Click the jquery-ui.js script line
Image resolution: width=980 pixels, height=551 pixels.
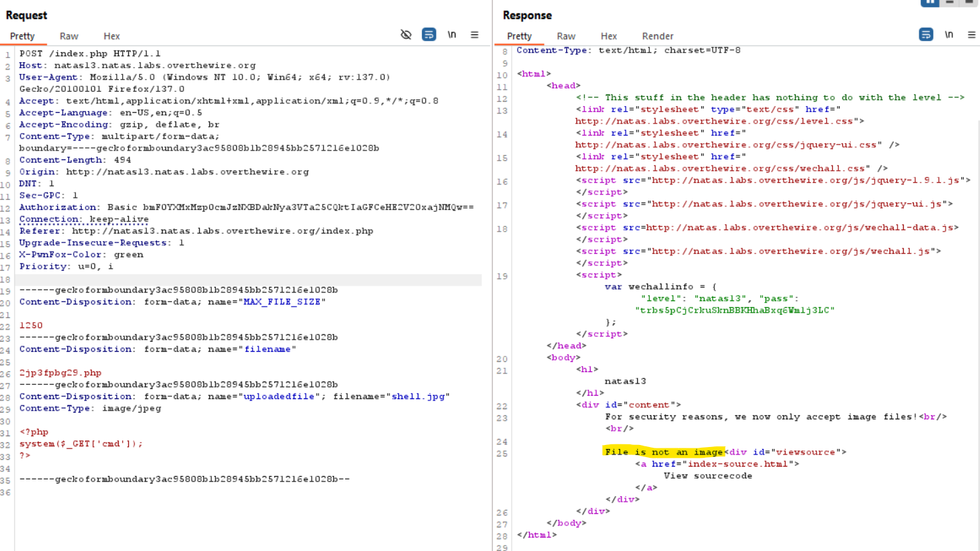[765, 204]
